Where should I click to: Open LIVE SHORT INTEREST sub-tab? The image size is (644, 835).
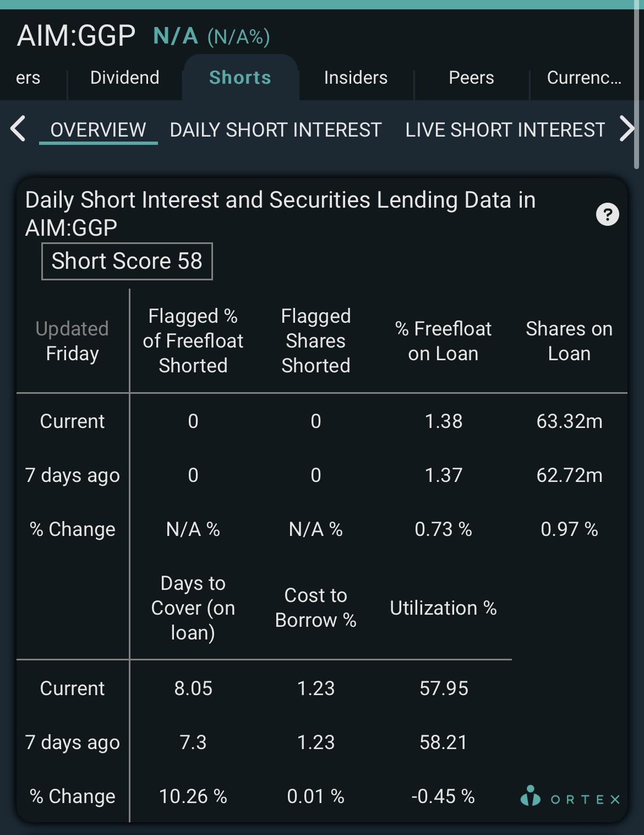click(x=505, y=130)
